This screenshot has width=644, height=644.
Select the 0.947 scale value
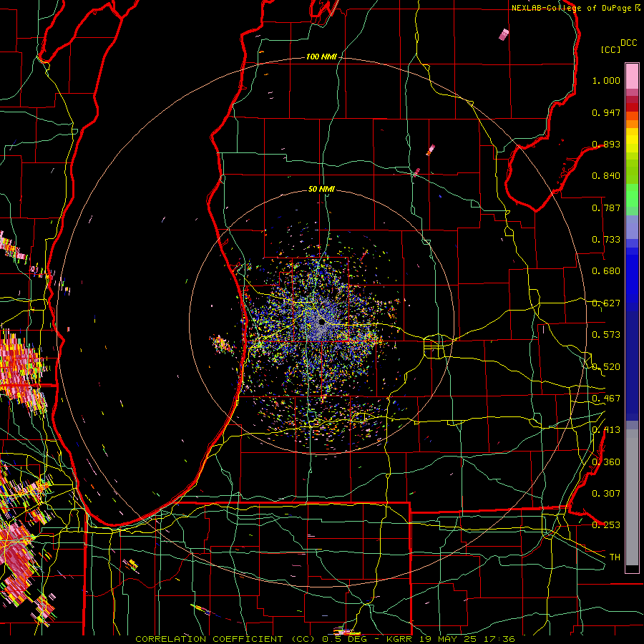[x=606, y=112]
